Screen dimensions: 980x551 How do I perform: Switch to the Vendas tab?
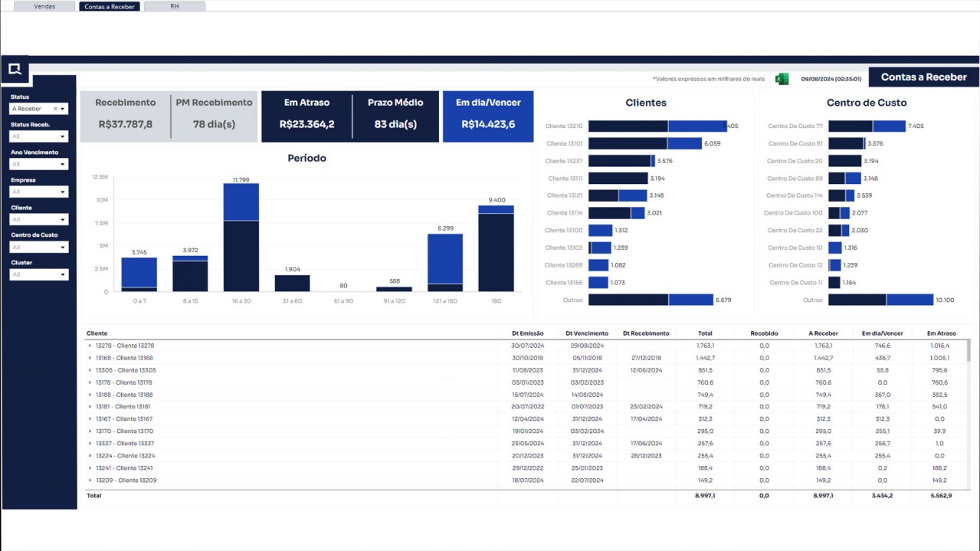click(44, 6)
